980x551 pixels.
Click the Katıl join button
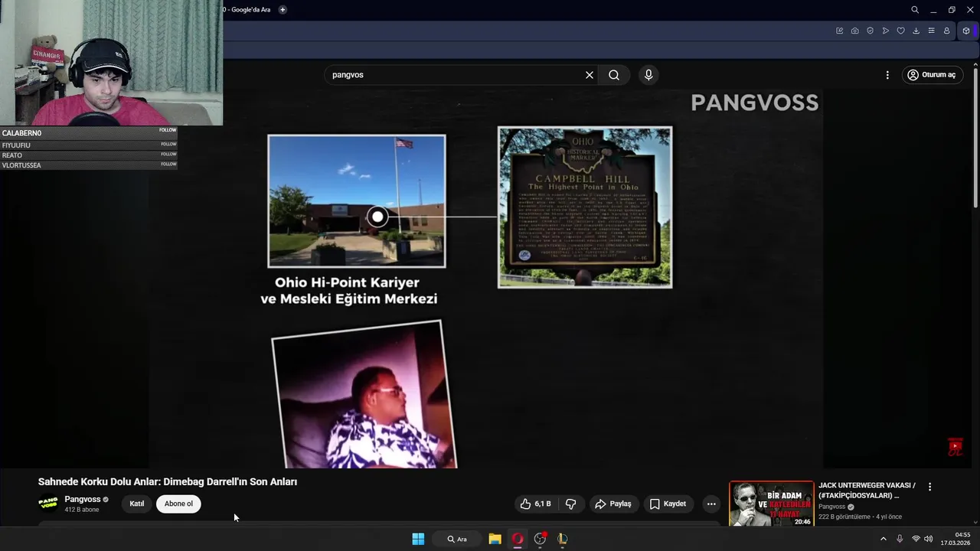pyautogui.click(x=137, y=504)
